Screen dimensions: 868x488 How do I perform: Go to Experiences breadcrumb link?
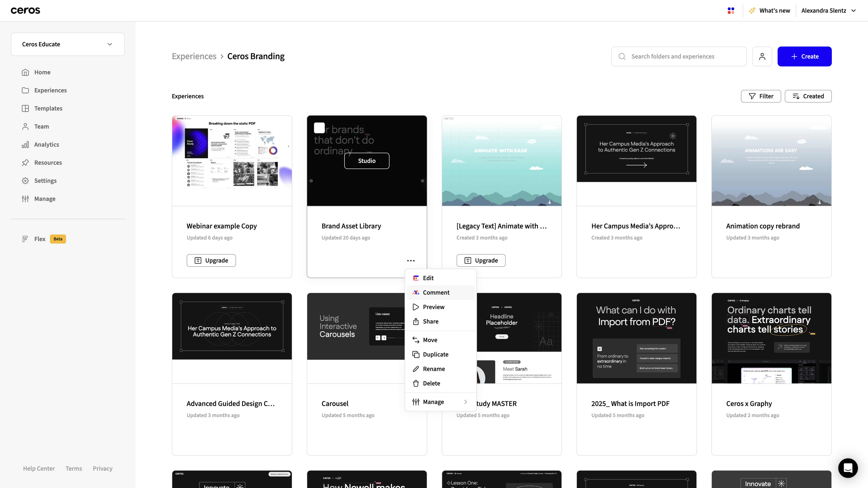194,56
